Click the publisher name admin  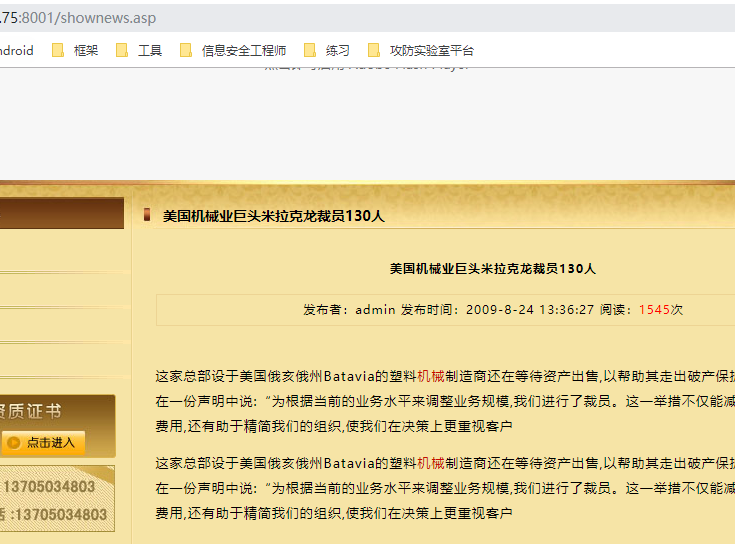[375, 310]
